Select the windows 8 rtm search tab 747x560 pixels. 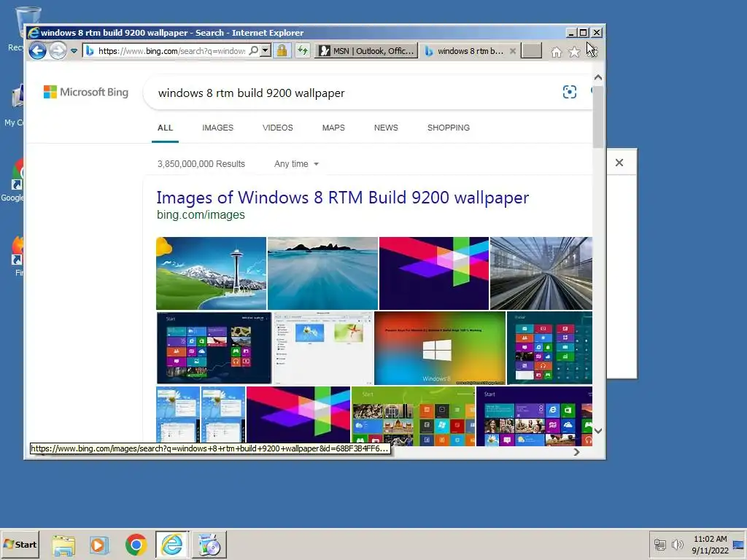click(x=465, y=51)
